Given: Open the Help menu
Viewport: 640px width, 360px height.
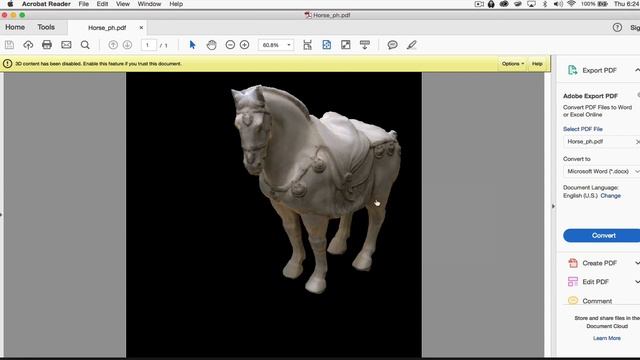Looking at the screenshot, I should pyautogui.click(x=176, y=4).
